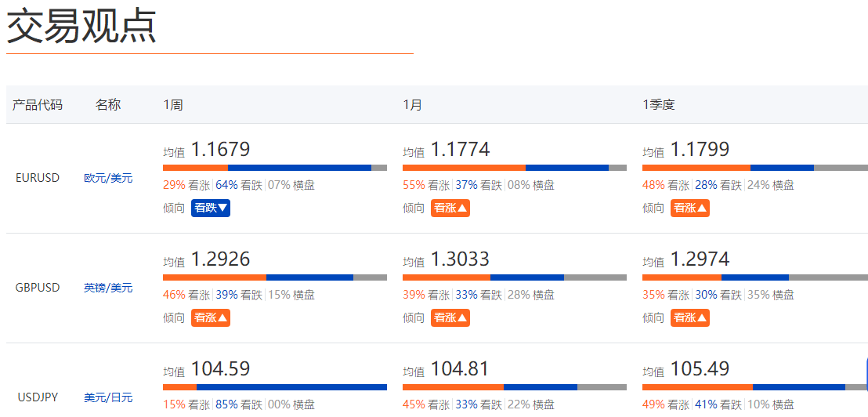868x417 pixels.
Task: Click GBPUSD 1月 看涨 bias badge
Action: point(450,317)
